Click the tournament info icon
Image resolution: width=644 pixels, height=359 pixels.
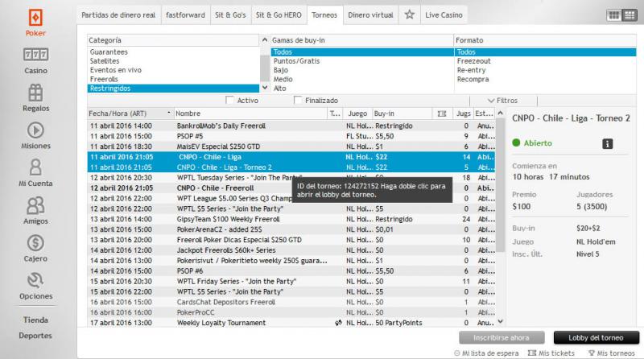(608, 144)
